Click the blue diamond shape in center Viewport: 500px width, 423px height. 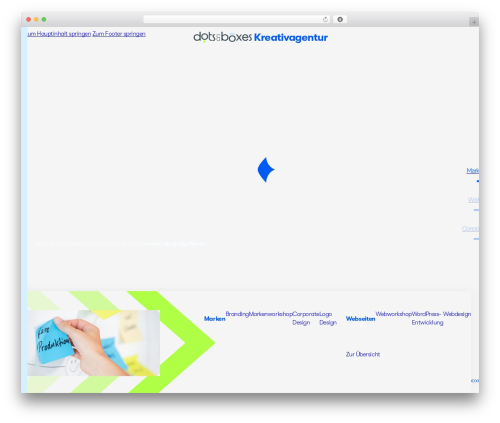tap(266, 170)
